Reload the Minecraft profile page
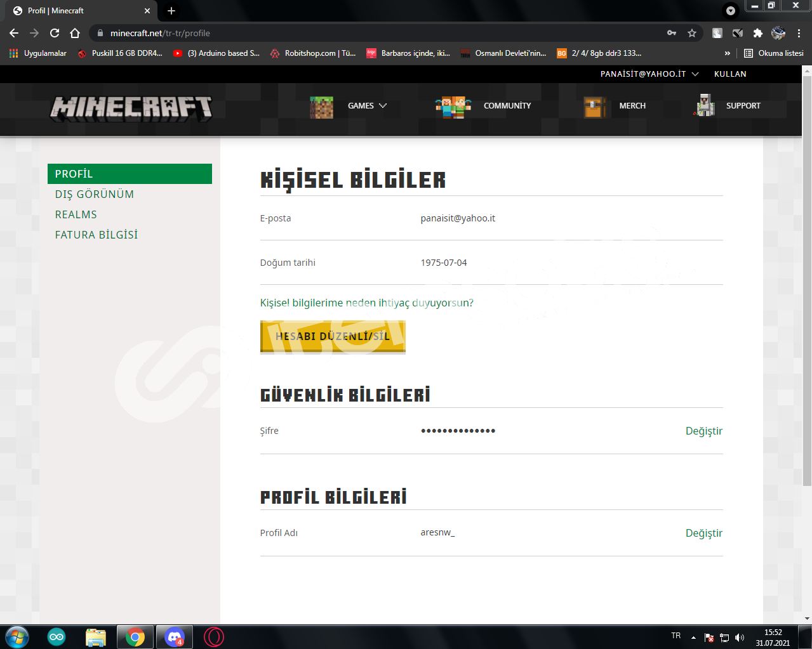 coord(55,33)
